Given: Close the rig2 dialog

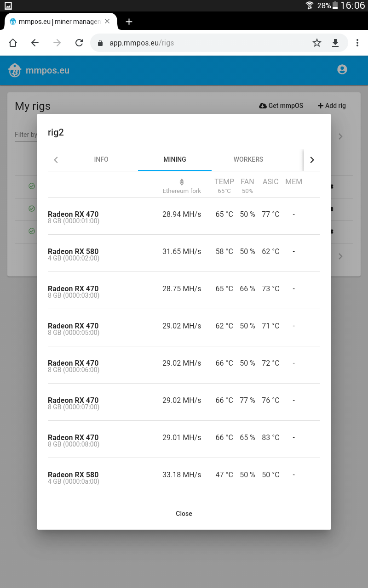Looking at the screenshot, I should (x=184, y=514).
